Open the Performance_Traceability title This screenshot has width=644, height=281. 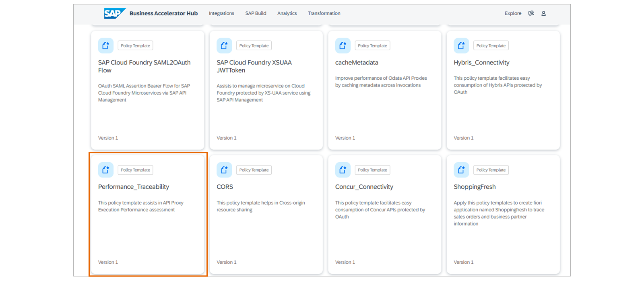134,187
